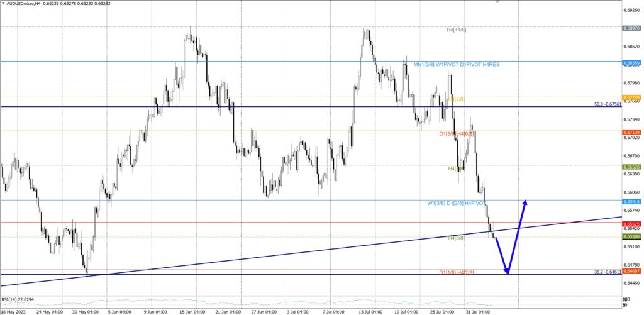Open the chart menu arrow beside AUDUSDmicro,H4
Screen dimensions: 644x315
[x=4, y=4]
